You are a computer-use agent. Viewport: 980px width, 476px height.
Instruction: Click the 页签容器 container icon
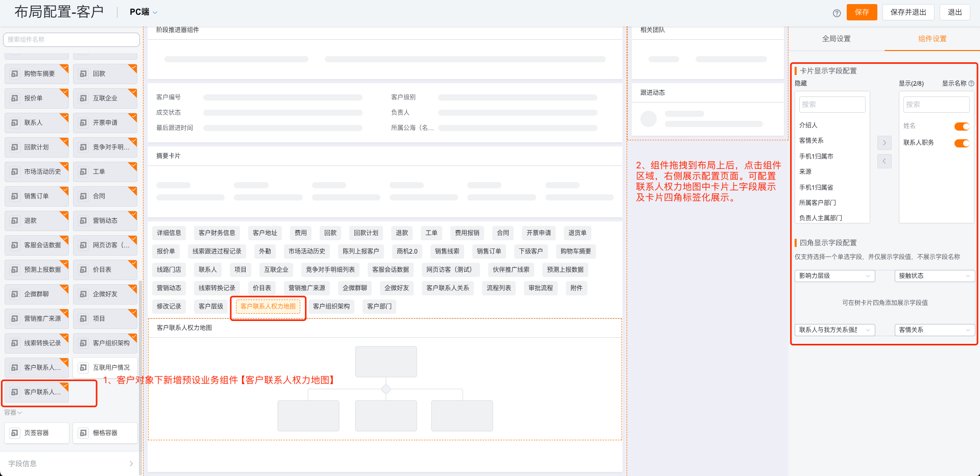point(15,433)
